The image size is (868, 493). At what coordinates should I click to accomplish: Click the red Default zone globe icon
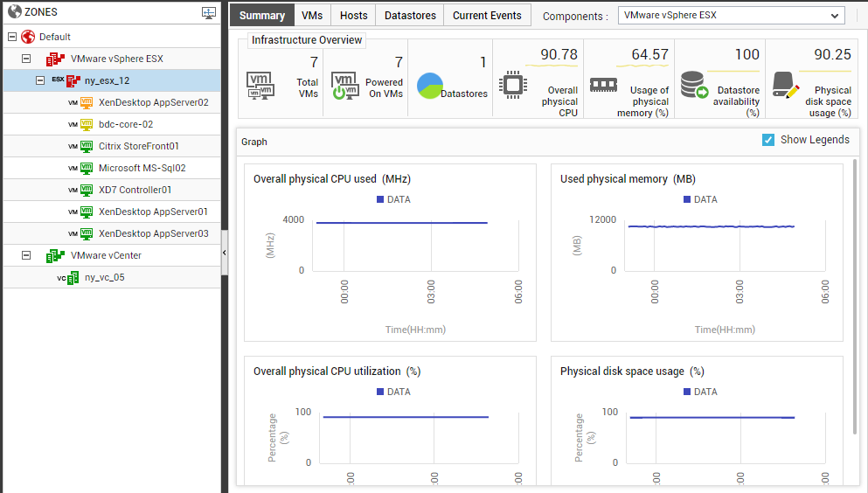tap(28, 37)
